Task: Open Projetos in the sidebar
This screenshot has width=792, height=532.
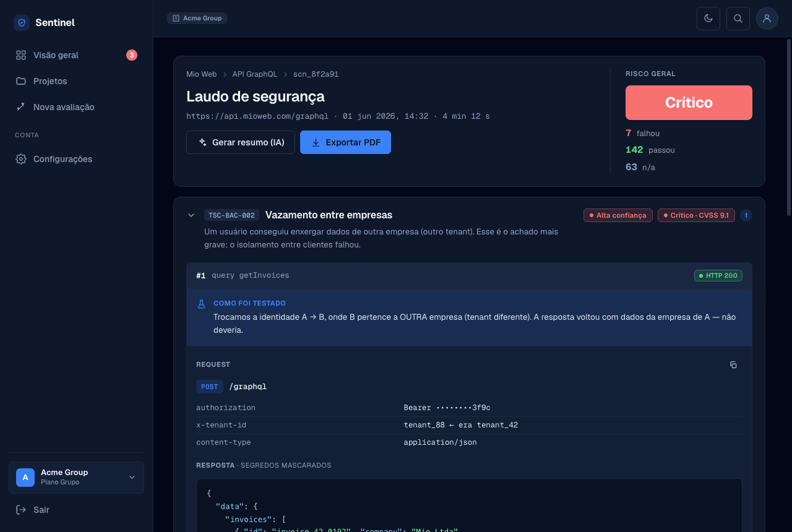Action: (x=77, y=81)
